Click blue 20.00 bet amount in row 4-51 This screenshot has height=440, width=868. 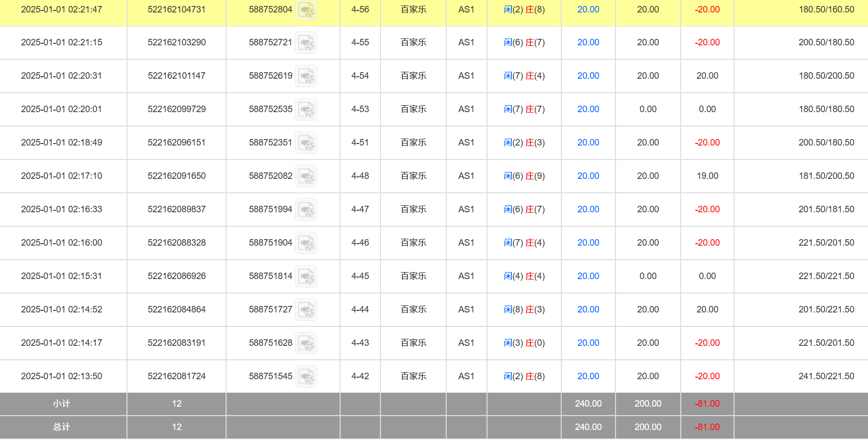(588, 143)
